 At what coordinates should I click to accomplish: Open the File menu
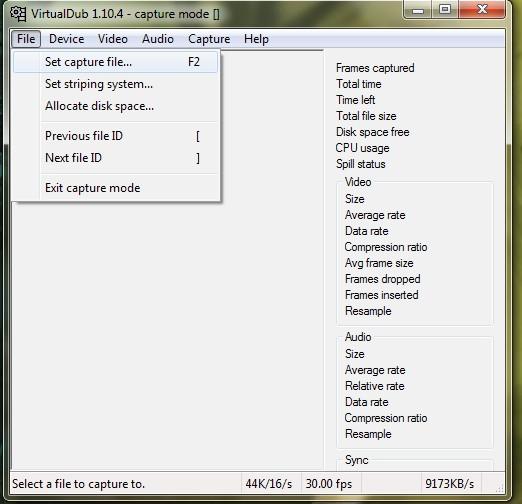[x=26, y=39]
